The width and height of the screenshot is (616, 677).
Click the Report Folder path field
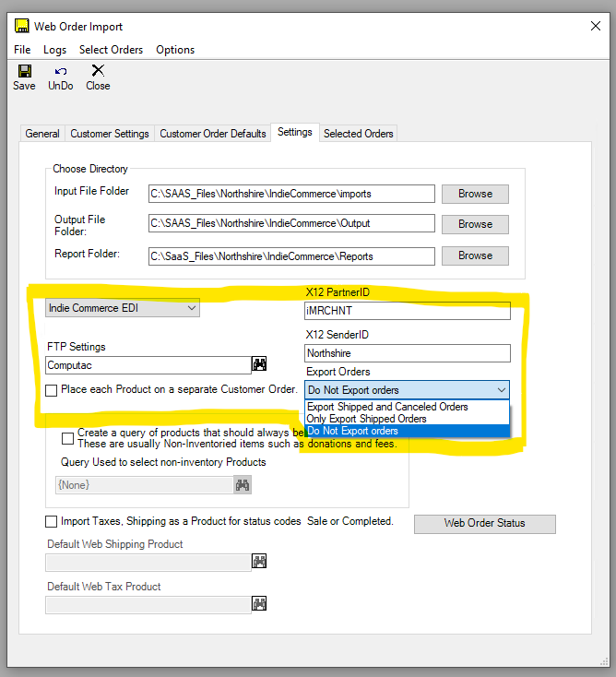coord(291,256)
